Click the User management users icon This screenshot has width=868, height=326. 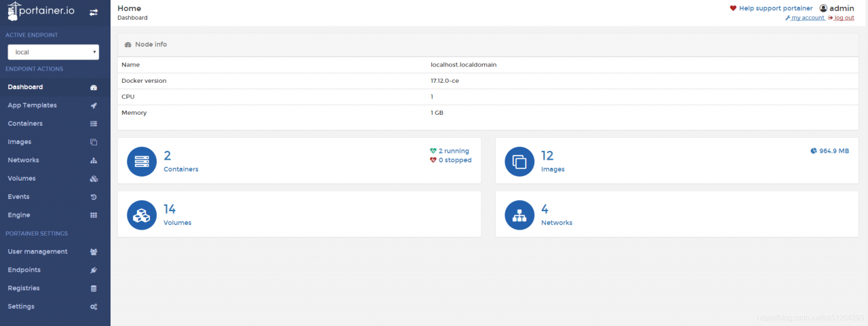tap(94, 252)
